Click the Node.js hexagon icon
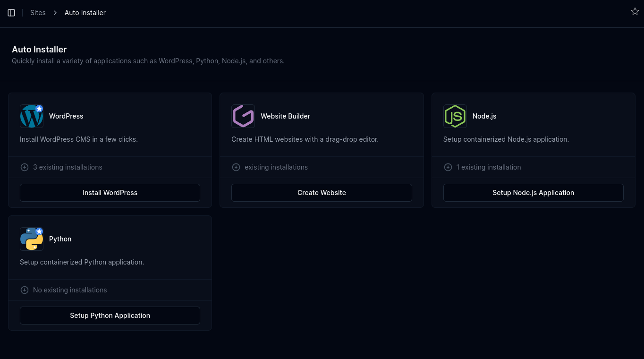The height and width of the screenshot is (359, 644). pos(455,116)
